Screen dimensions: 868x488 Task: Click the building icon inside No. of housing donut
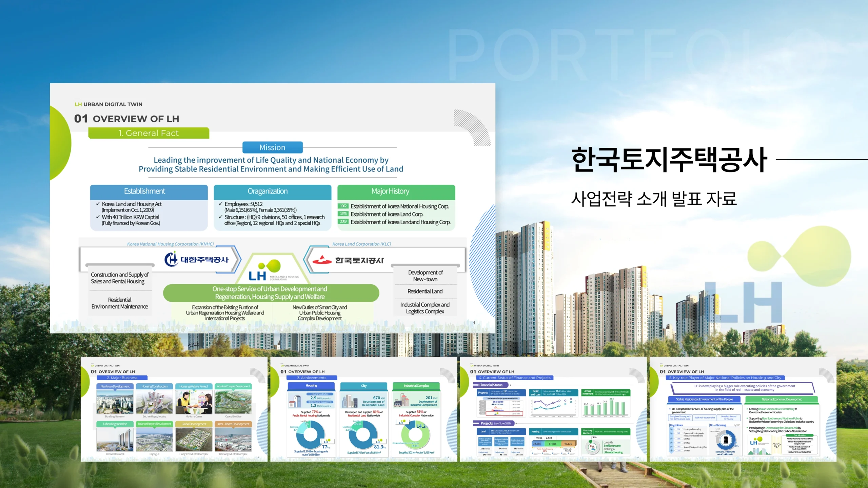pyautogui.click(x=726, y=440)
